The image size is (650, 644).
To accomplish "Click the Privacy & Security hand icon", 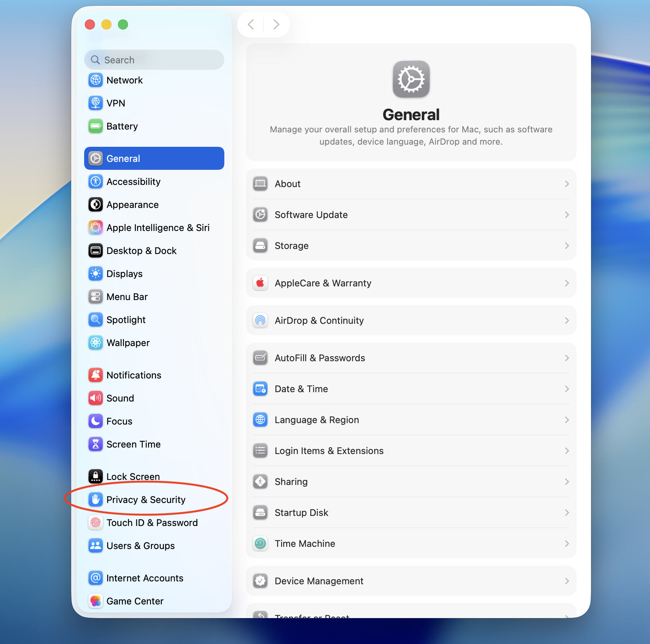I will [96, 500].
